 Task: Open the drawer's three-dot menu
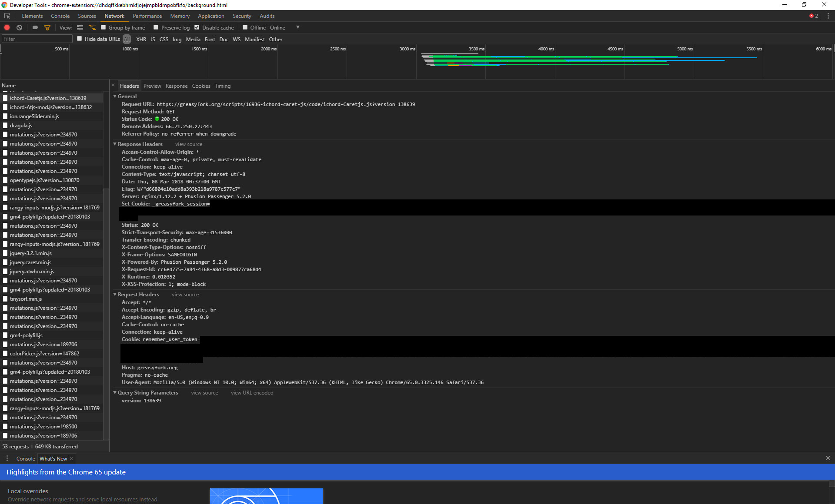7,458
